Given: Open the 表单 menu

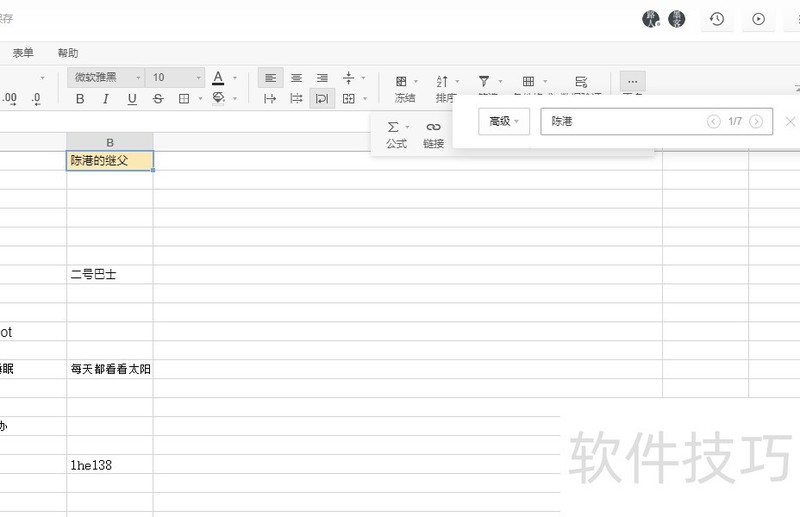Looking at the screenshot, I should click(x=23, y=53).
